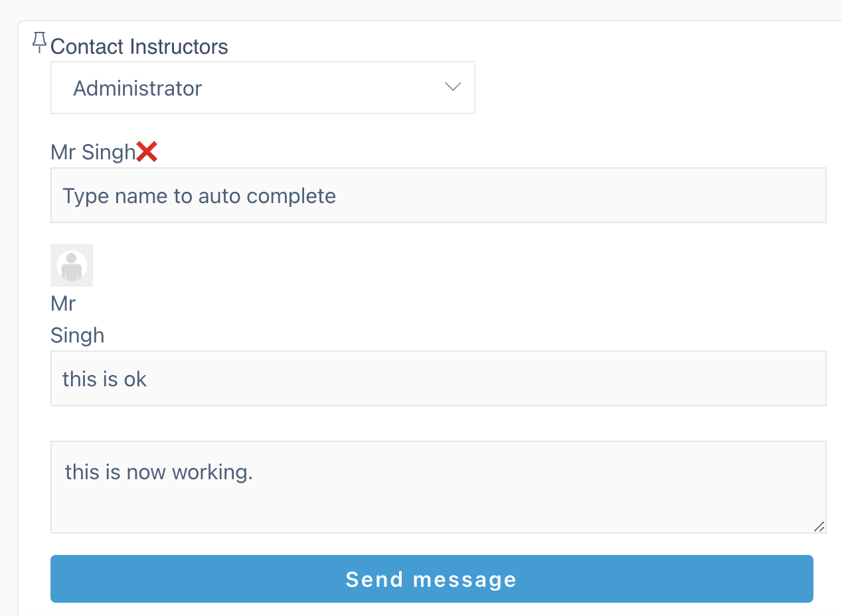
Task: Send the message with Send message button
Action: click(432, 579)
